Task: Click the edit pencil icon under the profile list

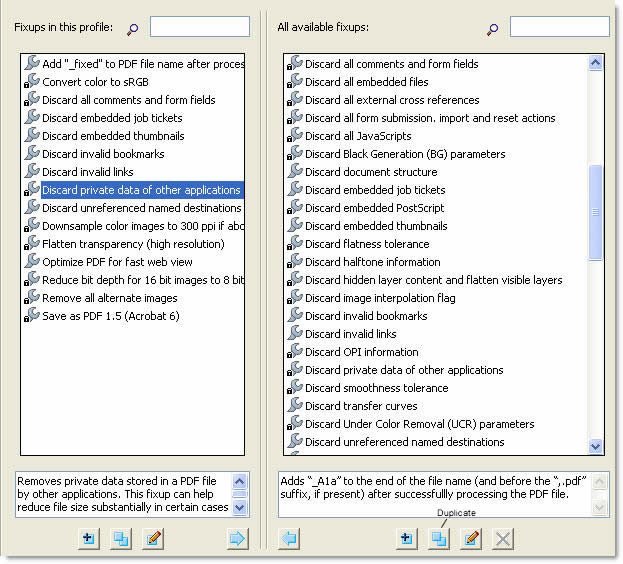Action: [x=152, y=538]
